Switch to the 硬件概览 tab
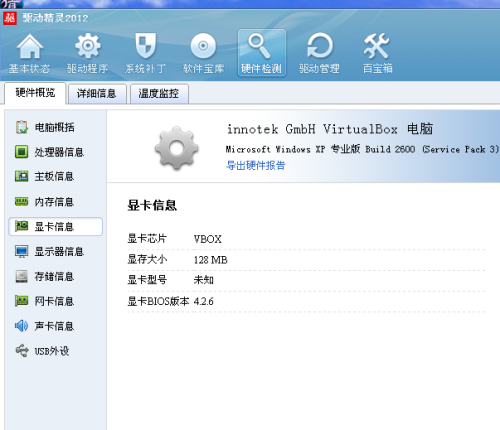500x430 pixels. point(35,93)
